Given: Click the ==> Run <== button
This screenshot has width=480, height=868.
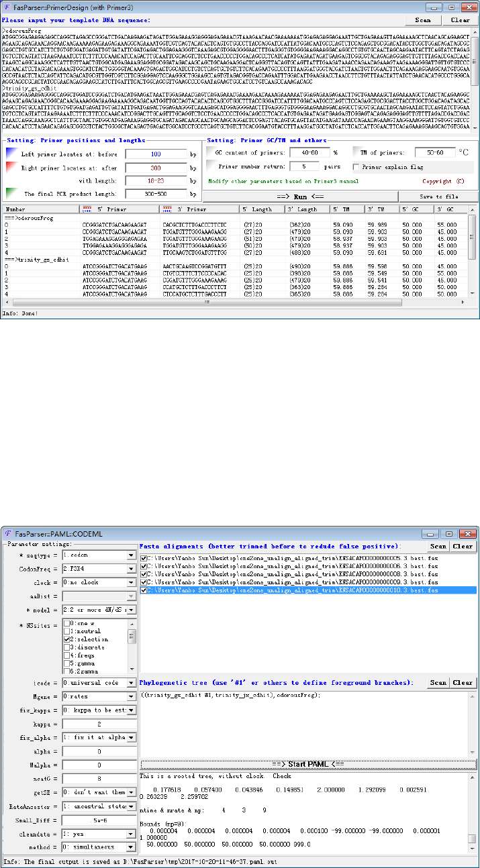Looking at the screenshot, I should [x=300, y=196].
